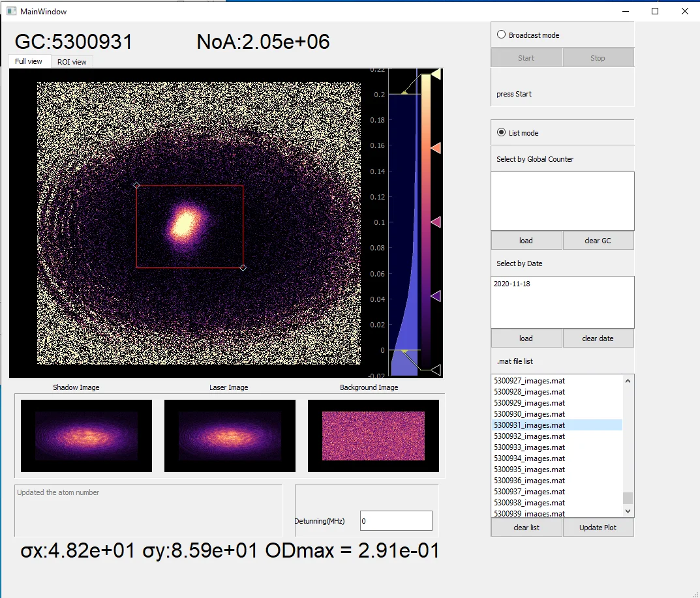Click the color gradient bar in histogram
The height and width of the screenshot is (598, 700).
pyautogui.click(x=425, y=222)
